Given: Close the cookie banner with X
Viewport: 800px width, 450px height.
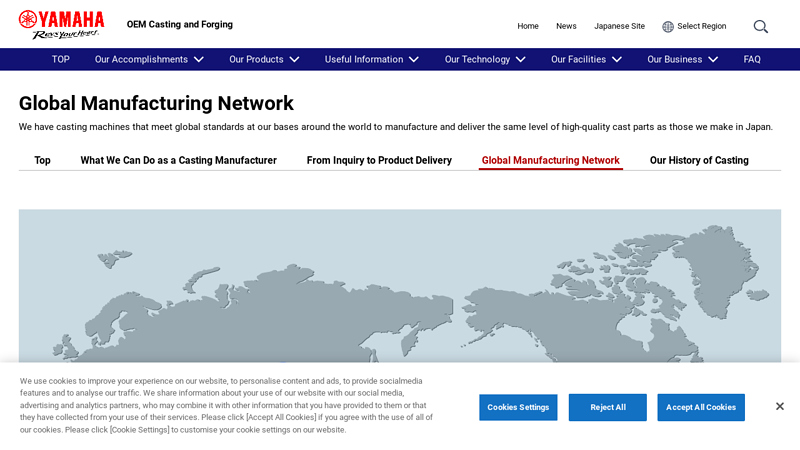Looking at the screenshot, I should click(780, 406).
